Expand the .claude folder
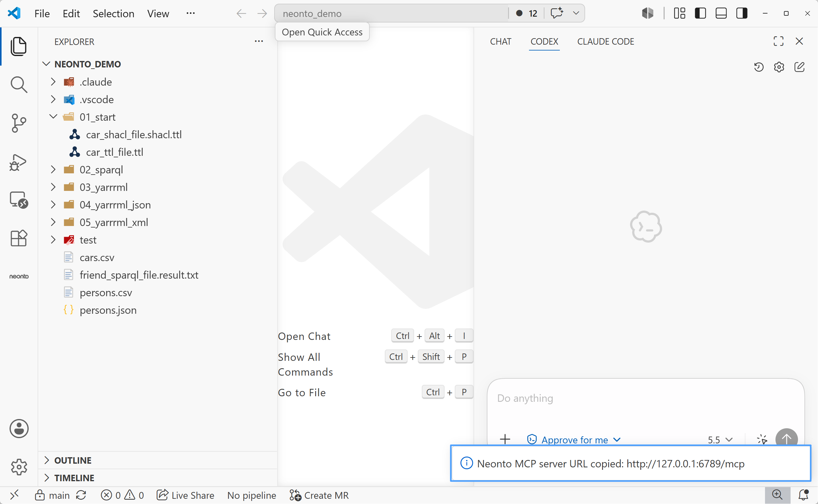Viewport: 818px width, 504px height. coord(53,82)
